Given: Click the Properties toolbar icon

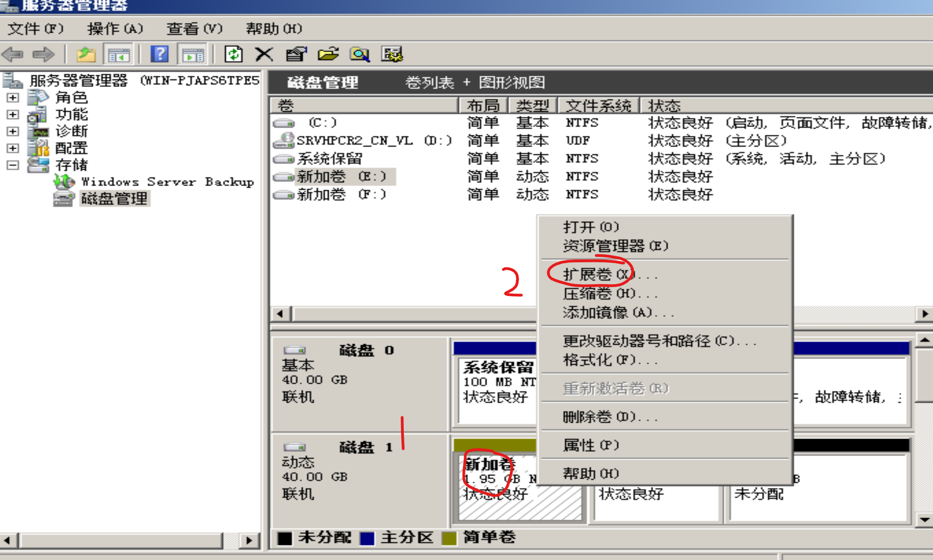Looking at the screenshot, I should pos(296,54).
